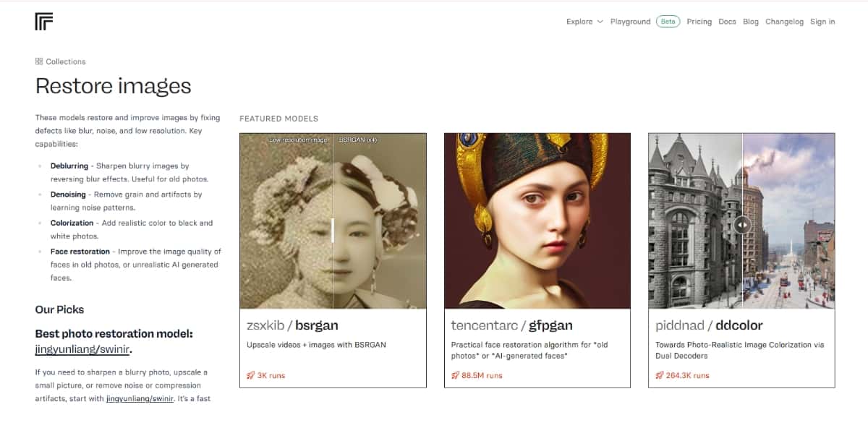The height and width of the screenshot is (441, 868).
Task: Go to the Pricing page
Action: [699, 22]
